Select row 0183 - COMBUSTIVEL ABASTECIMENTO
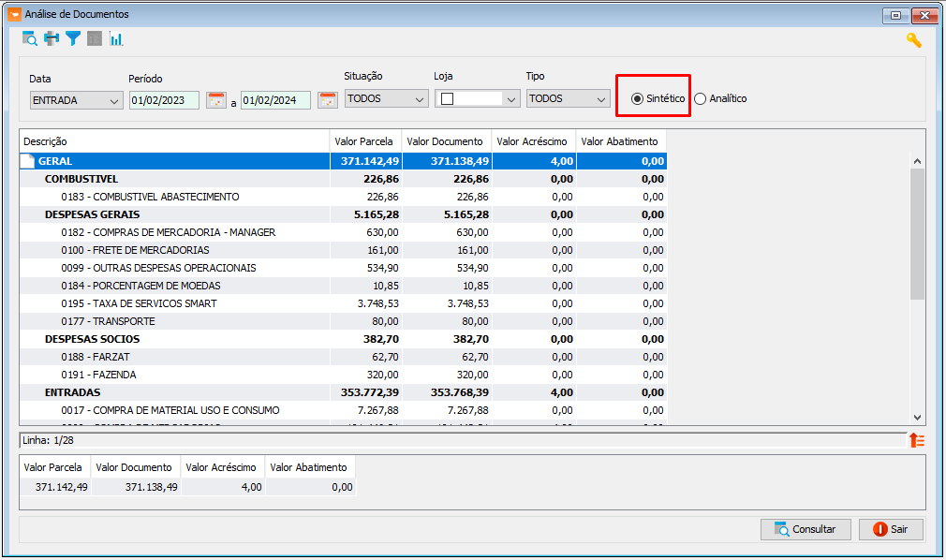Viewport: 946px width, 560px height. 343,197
